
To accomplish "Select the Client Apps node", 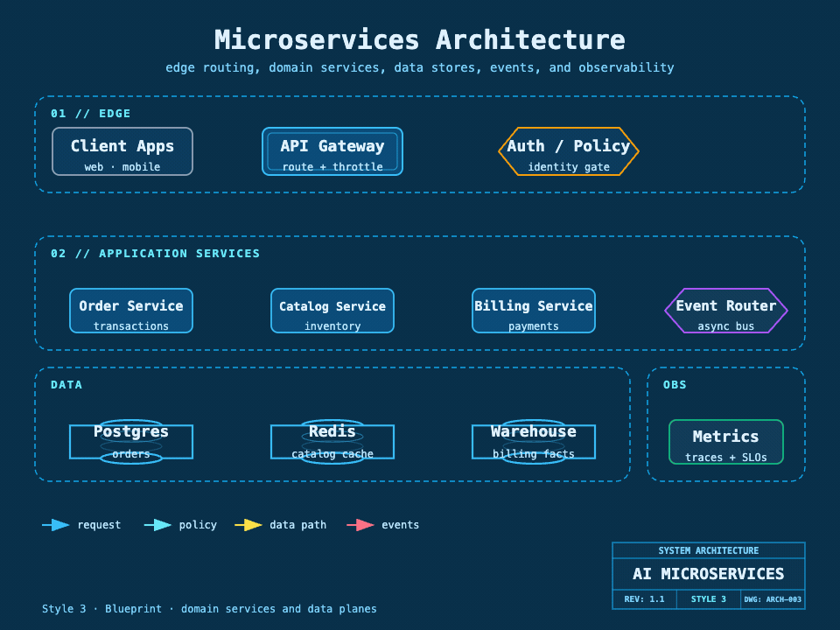I will [122, 151].
